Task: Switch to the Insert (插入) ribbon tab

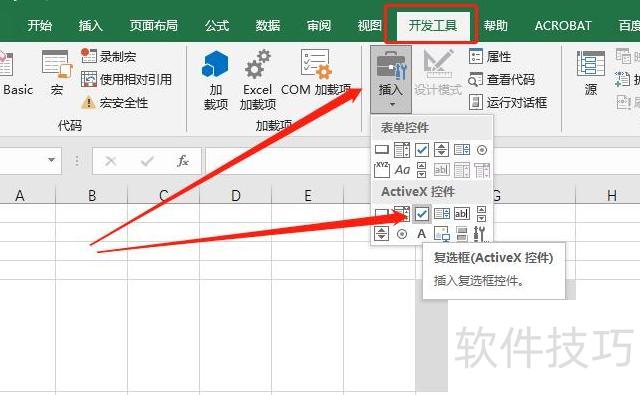Action: coord(91,26)
